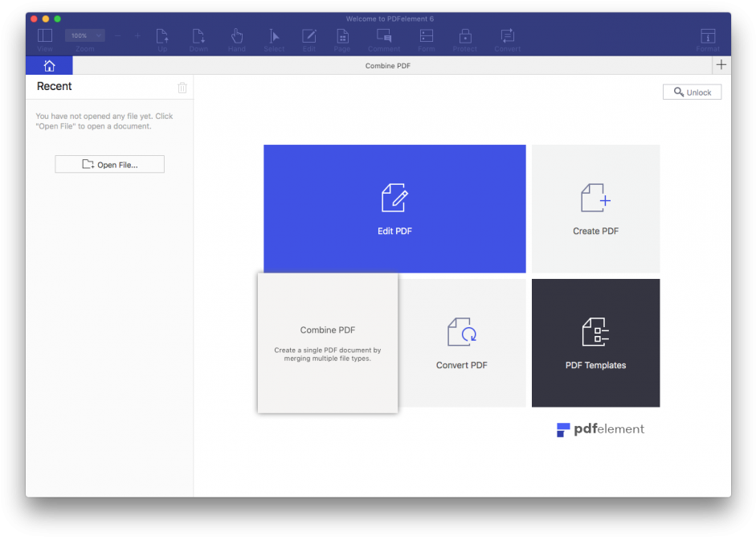Click the Down page navigation icon
The width and height of the screenshot is (756, 537).
tap(198, 37)
